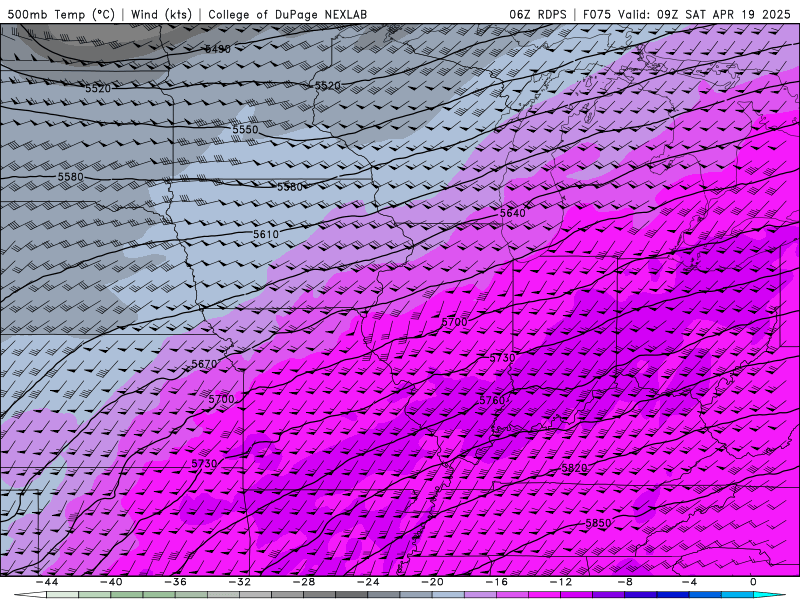Select the 'College of DuPage NEXLAB' text
This screenshot has height=600, width=800.
tap(287, 14)
